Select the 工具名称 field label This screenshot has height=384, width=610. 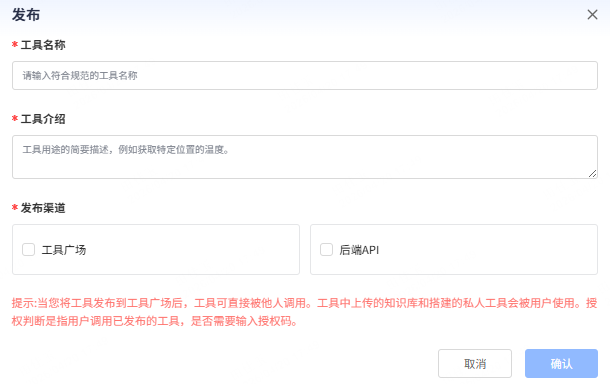click(43, 45)
